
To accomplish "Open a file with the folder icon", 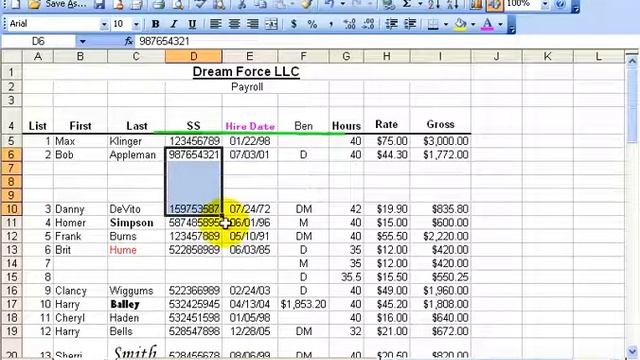I will pos(35,4).
